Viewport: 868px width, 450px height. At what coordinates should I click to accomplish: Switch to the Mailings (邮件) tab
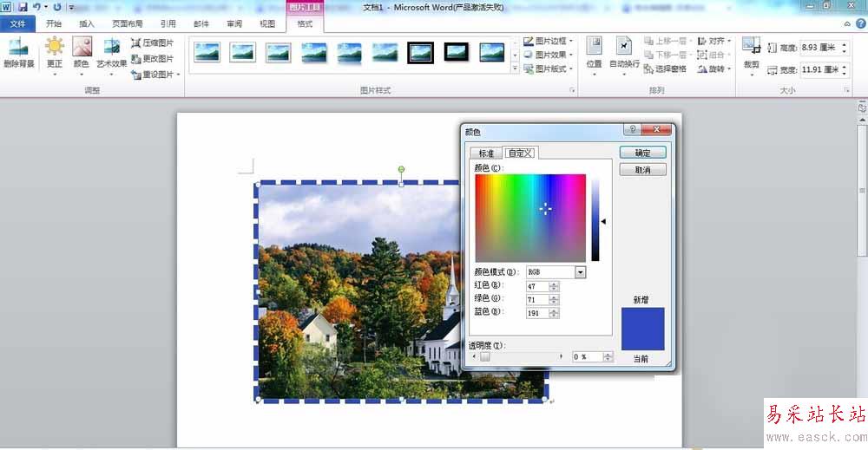click(201, 23)
